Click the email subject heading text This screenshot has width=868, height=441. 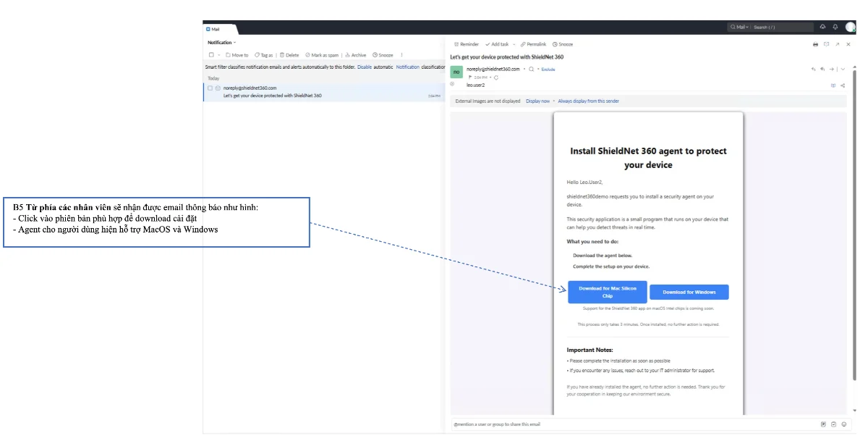coord(506,56)
